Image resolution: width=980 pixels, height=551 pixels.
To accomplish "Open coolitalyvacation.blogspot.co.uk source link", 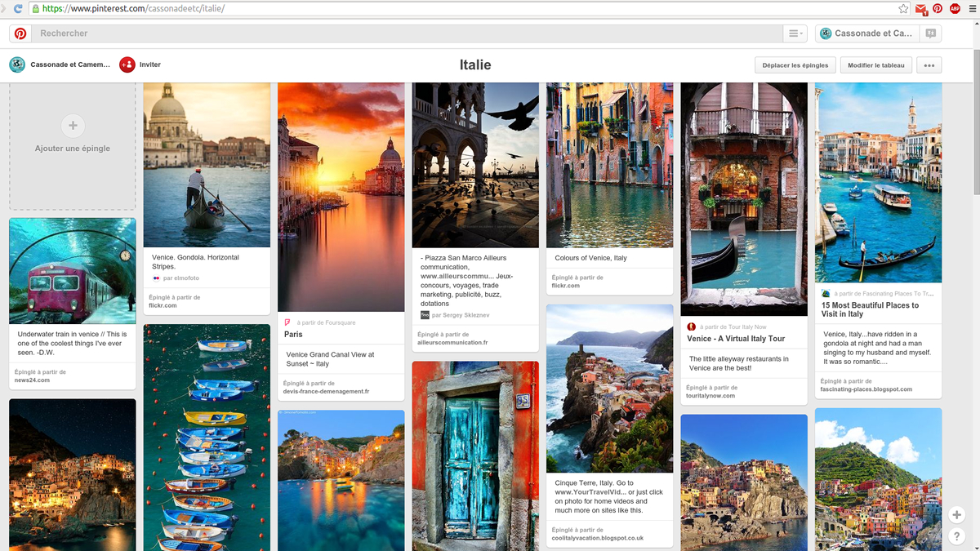I will pos(598,538).
